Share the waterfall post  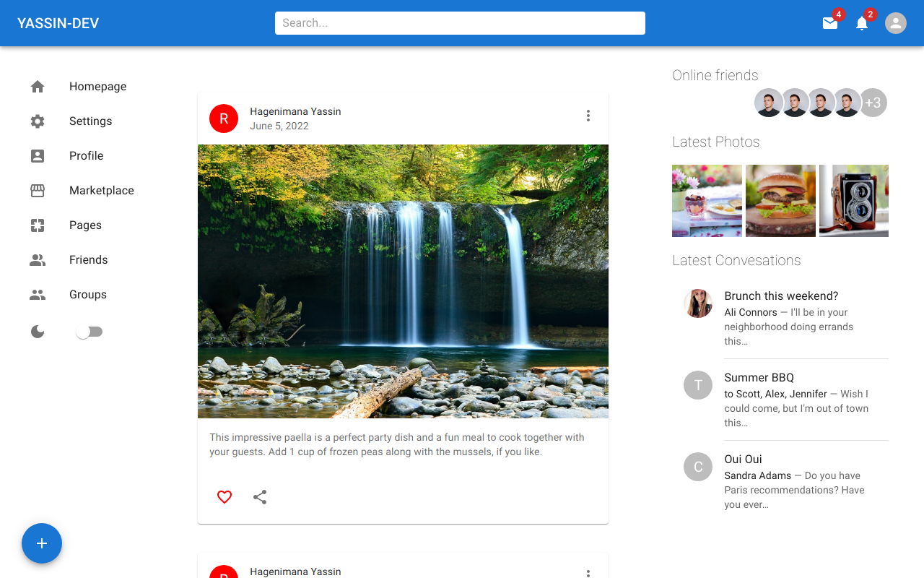click(260, 497)
